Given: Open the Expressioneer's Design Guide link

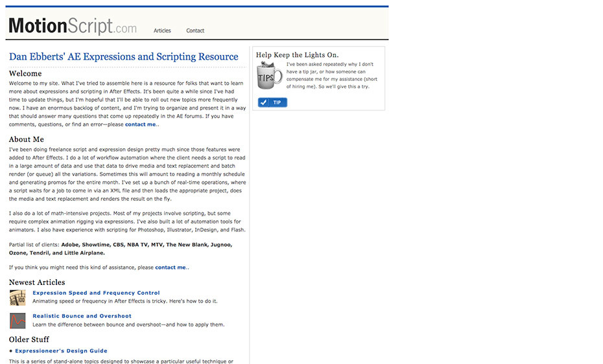Looking at the screenshot, I should coord(61,350).
